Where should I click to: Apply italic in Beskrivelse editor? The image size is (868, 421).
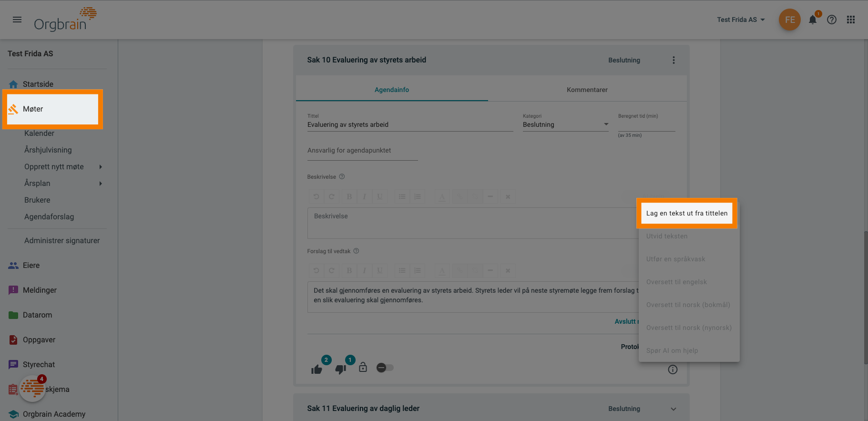(x=365, y=196)
